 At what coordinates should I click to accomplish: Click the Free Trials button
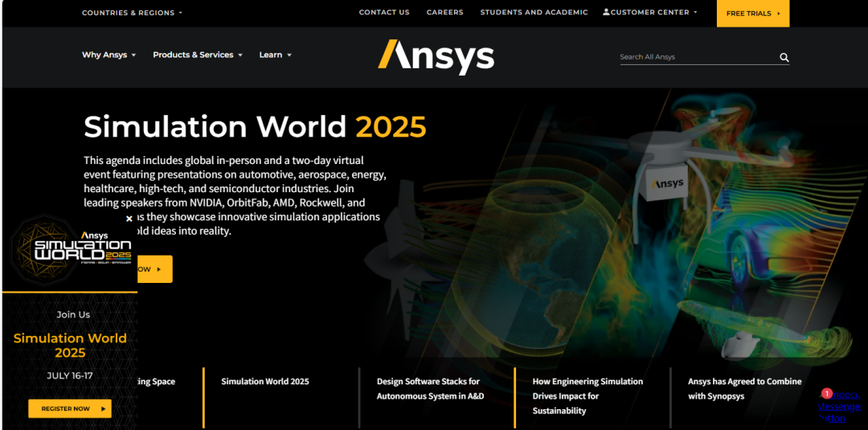coord(753,14)
